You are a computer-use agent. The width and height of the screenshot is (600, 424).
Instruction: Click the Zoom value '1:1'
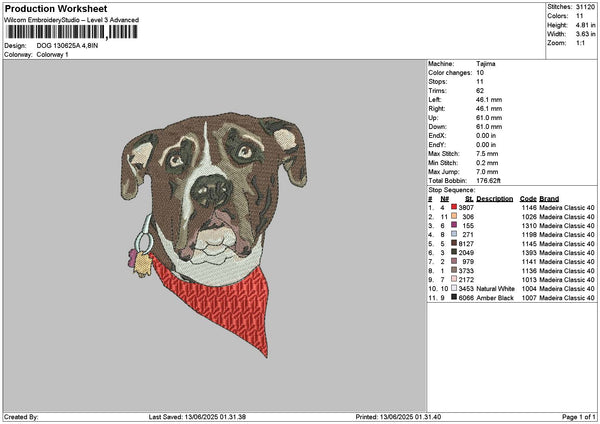580,43
